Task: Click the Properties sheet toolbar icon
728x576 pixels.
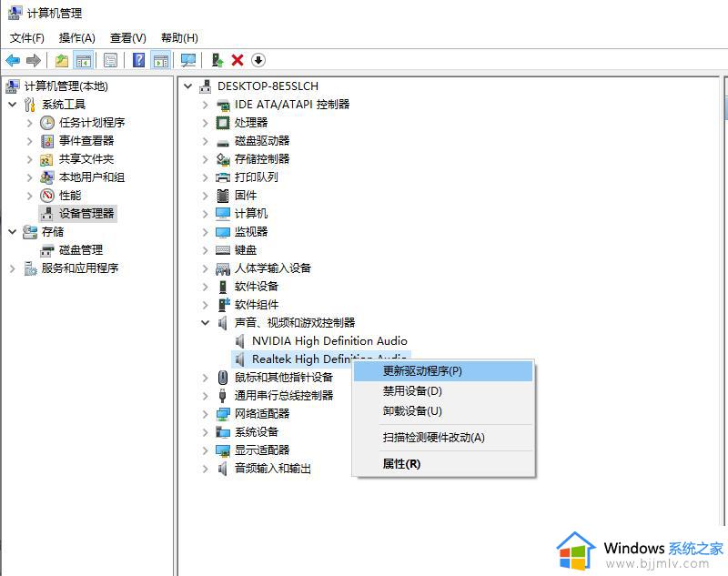Action: click(110, 60)
